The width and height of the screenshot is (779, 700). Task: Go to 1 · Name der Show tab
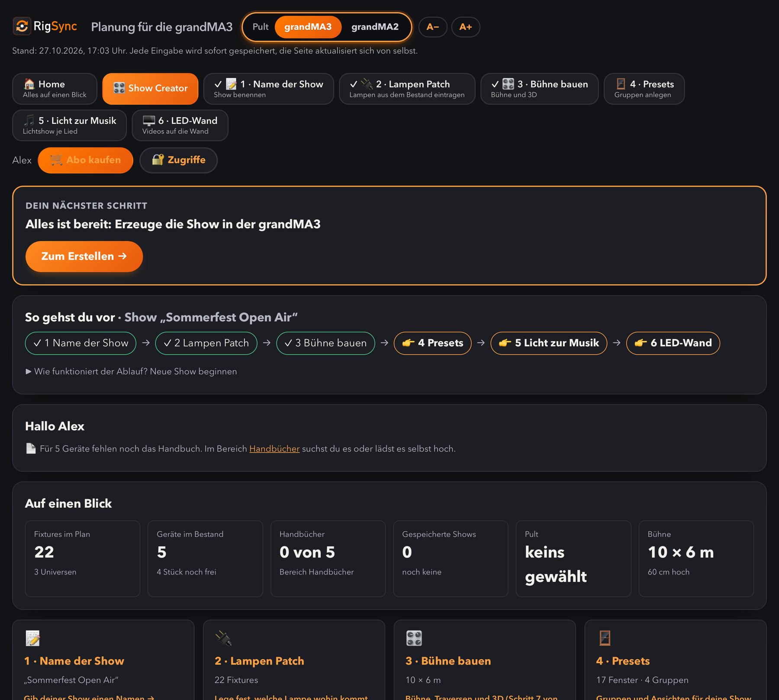[268, 89]
